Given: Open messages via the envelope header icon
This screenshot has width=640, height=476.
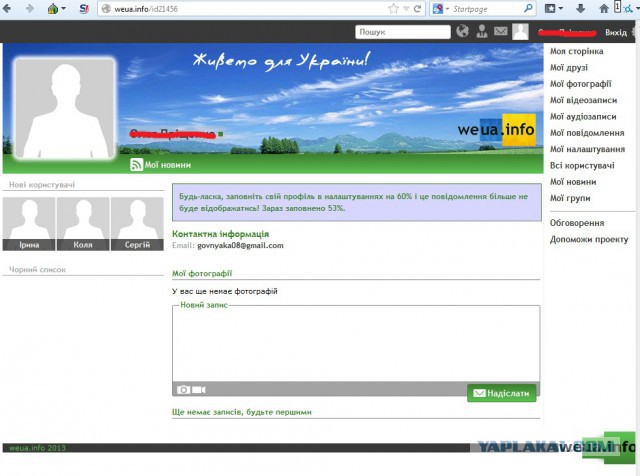Looking at the screenshot, I should point(500,31).
